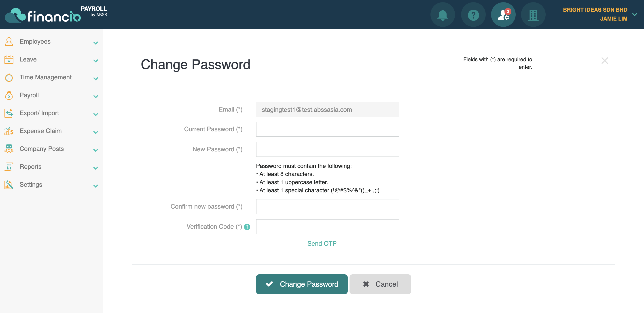Click the Payroll money bag icon
644x313 pixels.
click(x=9, y=95)
